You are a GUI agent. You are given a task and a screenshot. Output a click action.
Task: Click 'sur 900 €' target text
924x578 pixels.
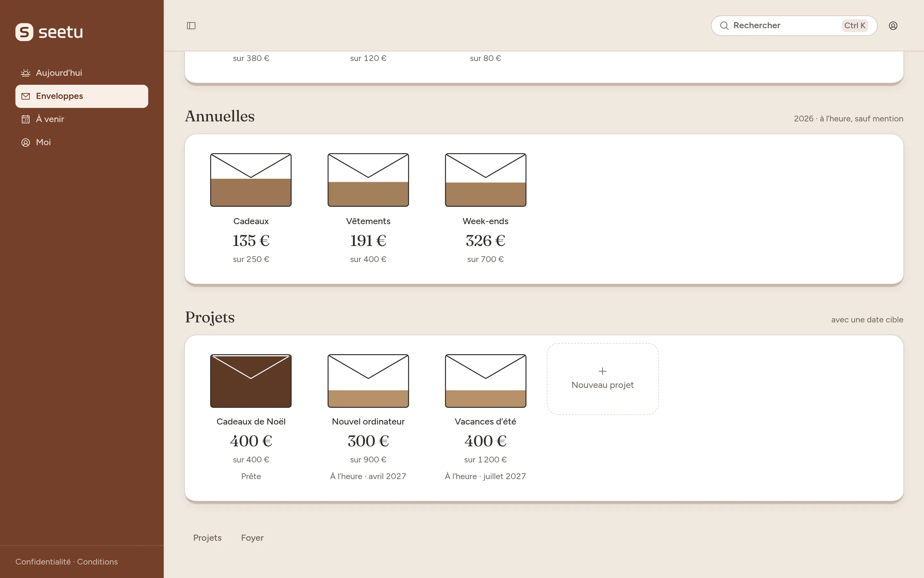[x=368, y=460]
